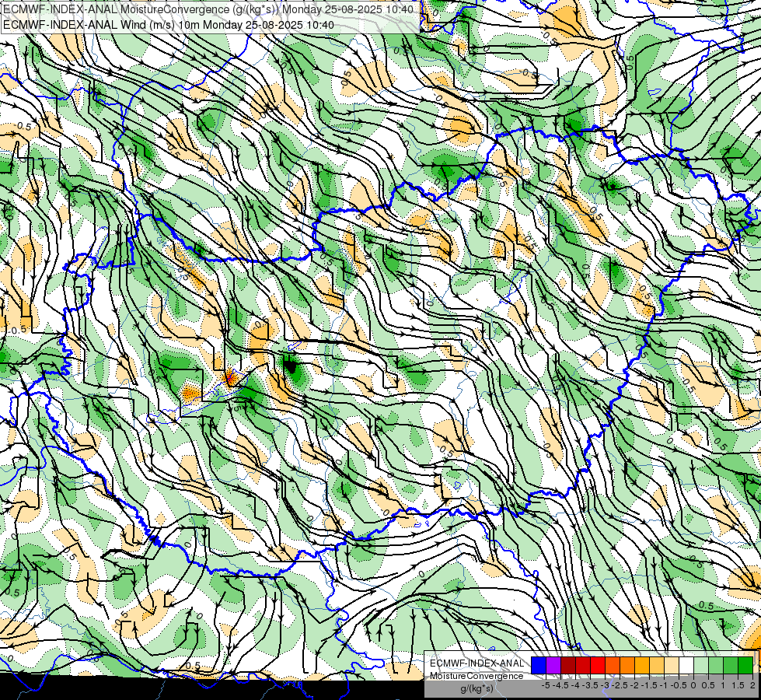Viewport: 761px width, 700px height.
Task: Click the legend's MoistureConvergence label
Action: tap(476, 676)
